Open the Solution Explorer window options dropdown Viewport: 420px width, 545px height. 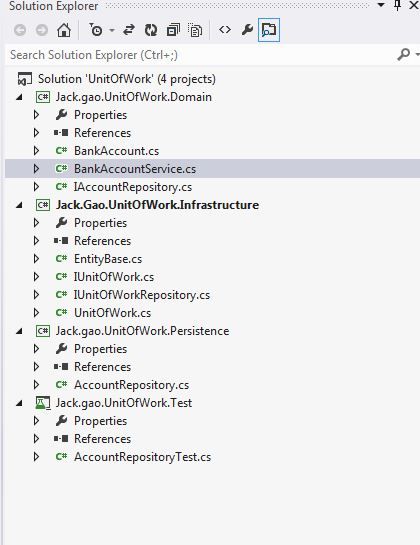coord(381,5)
